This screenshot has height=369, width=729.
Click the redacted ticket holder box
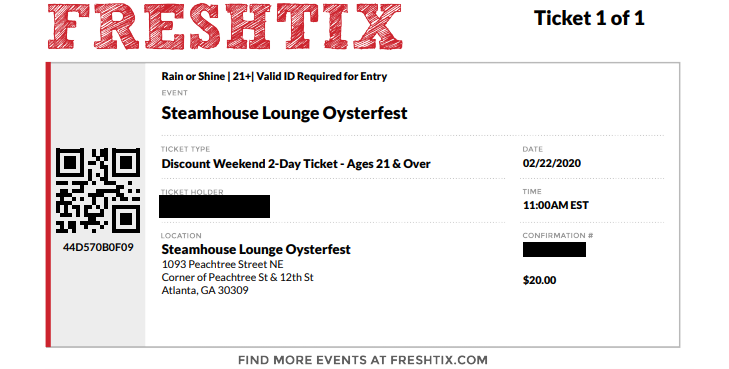click(214, 206)
